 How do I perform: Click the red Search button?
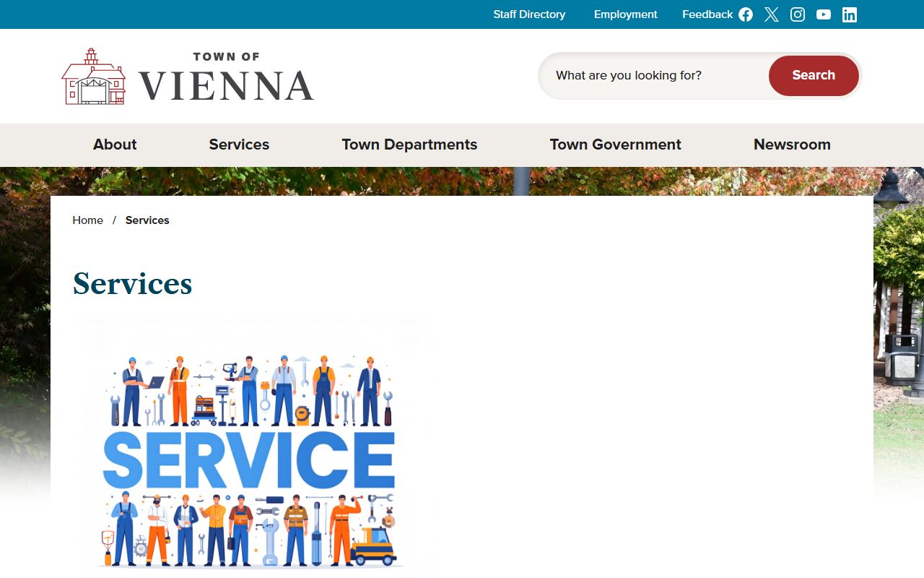point(814,75)
